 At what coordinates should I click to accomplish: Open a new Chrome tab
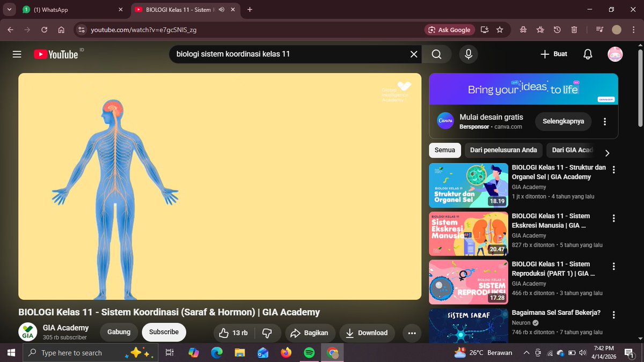coord(250,10)
